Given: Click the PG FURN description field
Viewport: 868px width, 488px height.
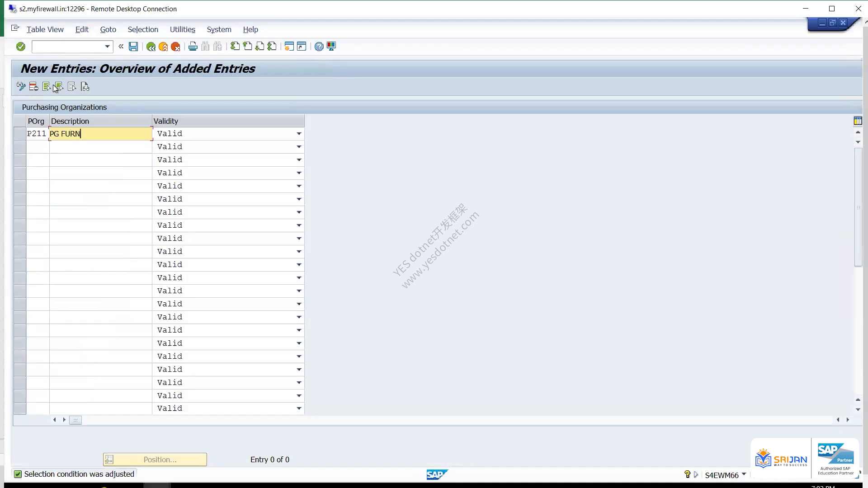Looking at the screenshot, I should pyautogui.click(x=101, y=134).
